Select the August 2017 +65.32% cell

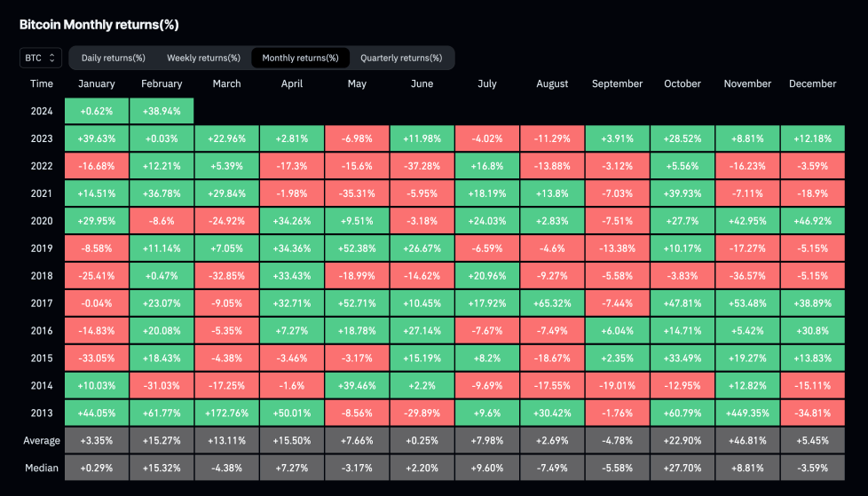[x=552, y=303]
